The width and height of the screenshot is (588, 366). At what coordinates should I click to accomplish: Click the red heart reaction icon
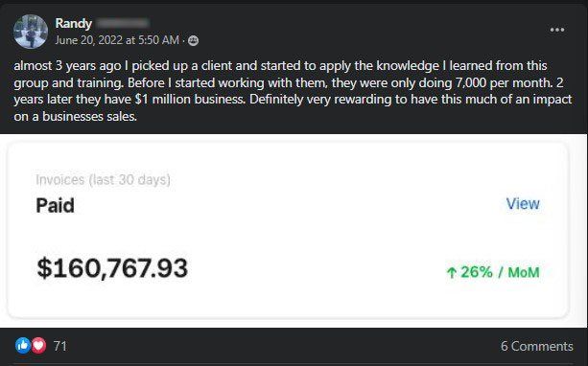click(38, 345)
